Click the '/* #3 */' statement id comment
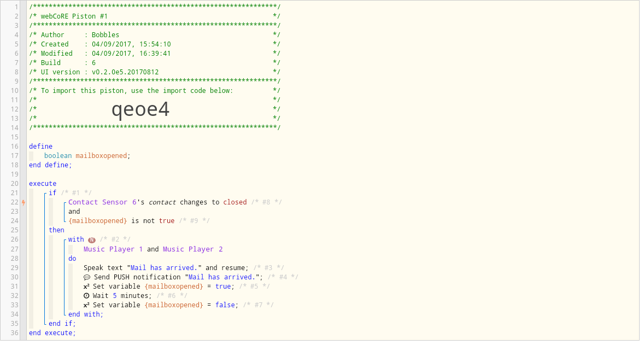Screen dimensions: 644x345 [268, 268]
